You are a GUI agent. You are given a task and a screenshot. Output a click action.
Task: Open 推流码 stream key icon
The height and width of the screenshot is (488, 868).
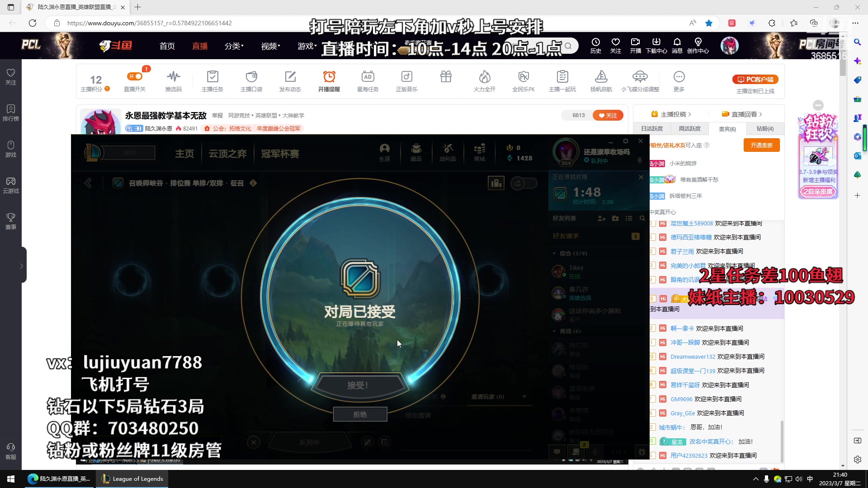click(174, 81)
